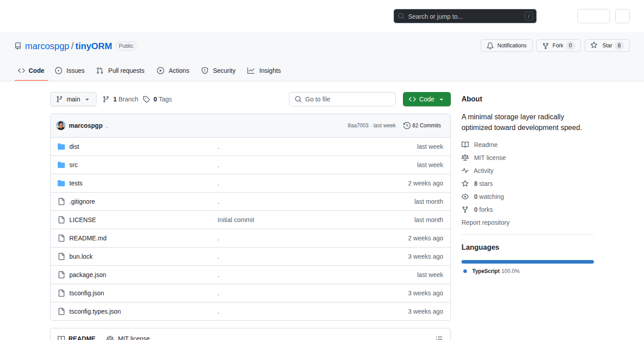Open the src folder icon

pyautogui.click(x=61, y=165)
